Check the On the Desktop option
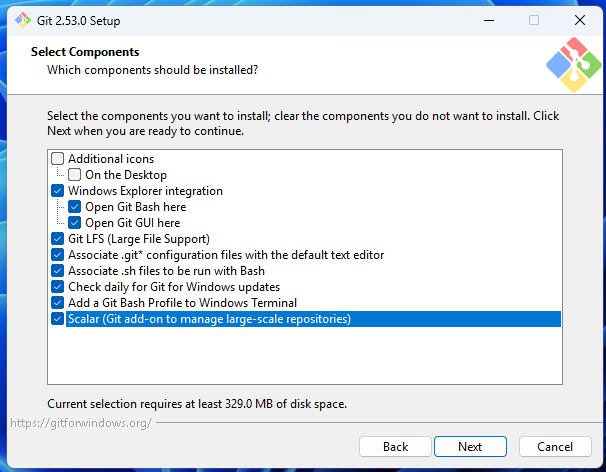Screen dimensions: 606x472 pos(74,175)
